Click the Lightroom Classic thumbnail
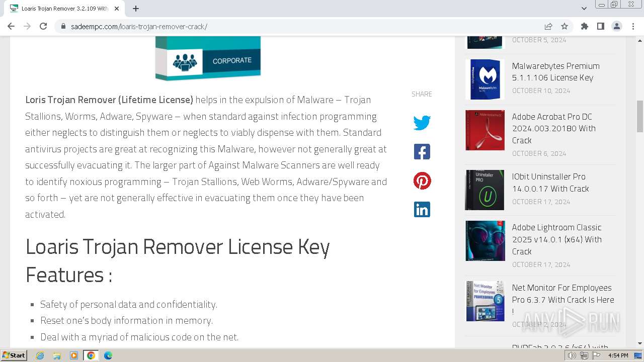Image resolution: width=644 pixels, height=362 pixels. (485, 240)
